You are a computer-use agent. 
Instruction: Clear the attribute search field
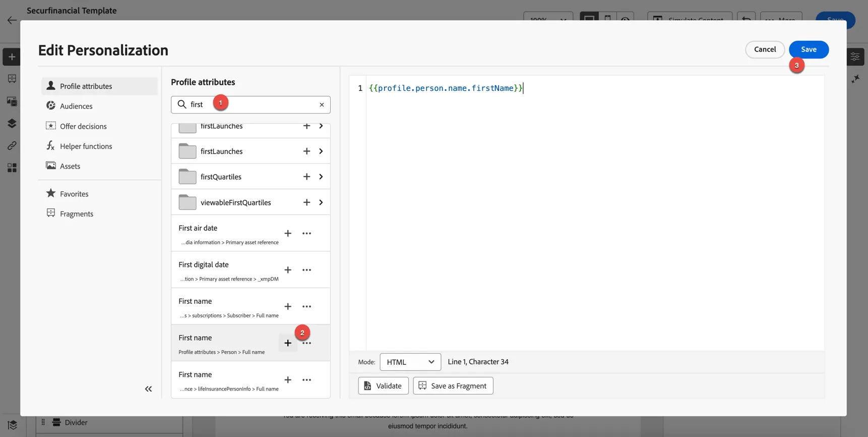pyautogui.click(x=322, y=105)
